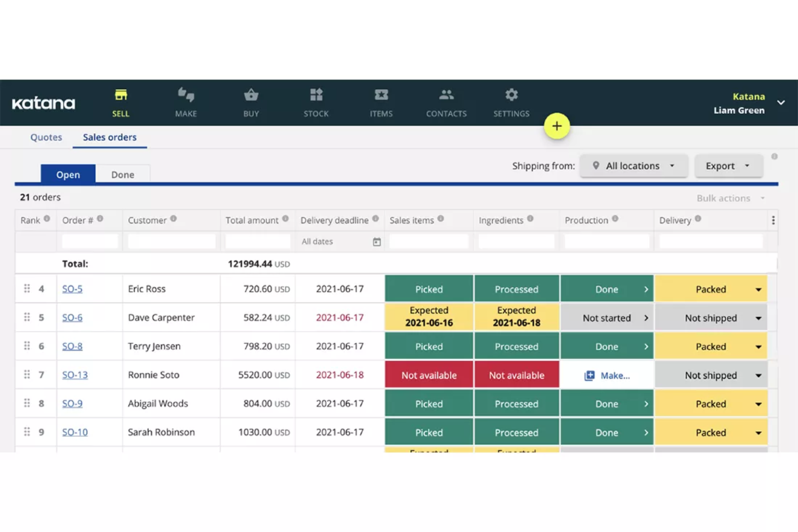Click the three-dot column options icon
Viewport: 798px width, 532px height.
point(773,220)
